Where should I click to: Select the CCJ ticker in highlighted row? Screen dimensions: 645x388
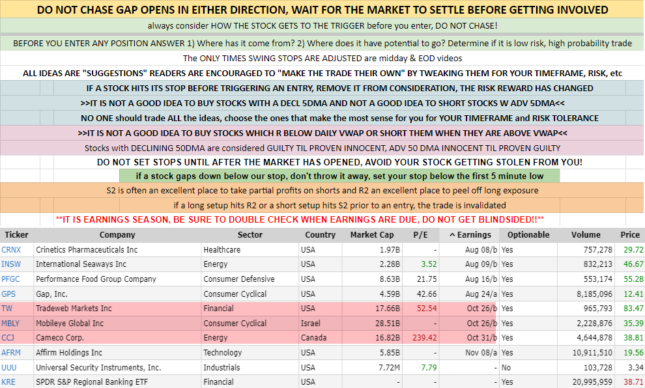tap(8, 338)
